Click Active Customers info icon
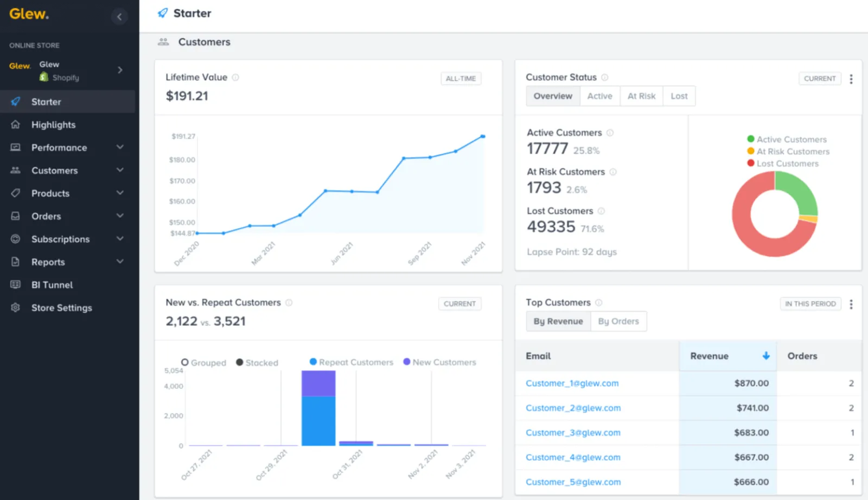Image resolution: width=868 pixels, height=500 pixels. (610, 133)
